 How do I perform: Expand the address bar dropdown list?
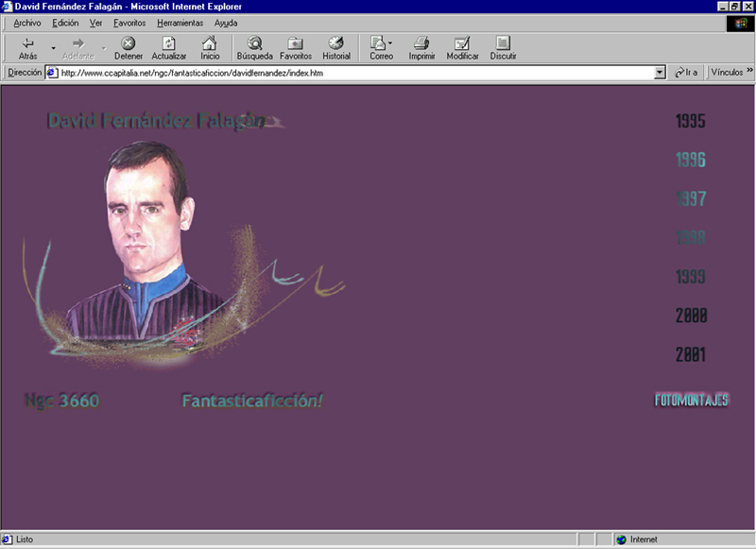coord(660,73)
